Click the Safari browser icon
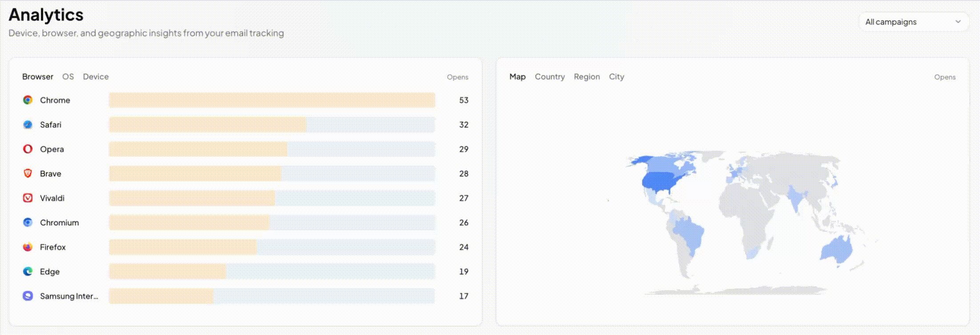The image size is (980, 335). coord(28,124)
